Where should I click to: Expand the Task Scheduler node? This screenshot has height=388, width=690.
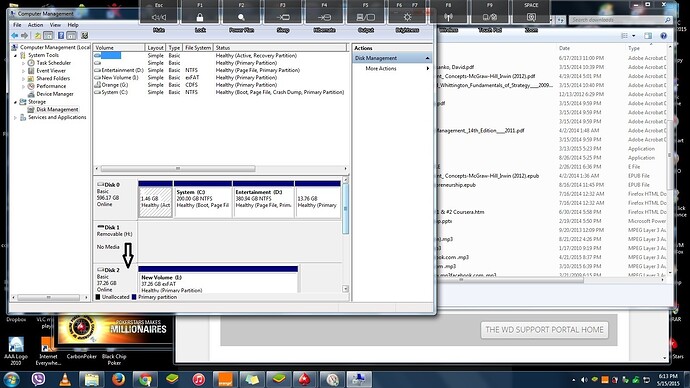(23, 63)
